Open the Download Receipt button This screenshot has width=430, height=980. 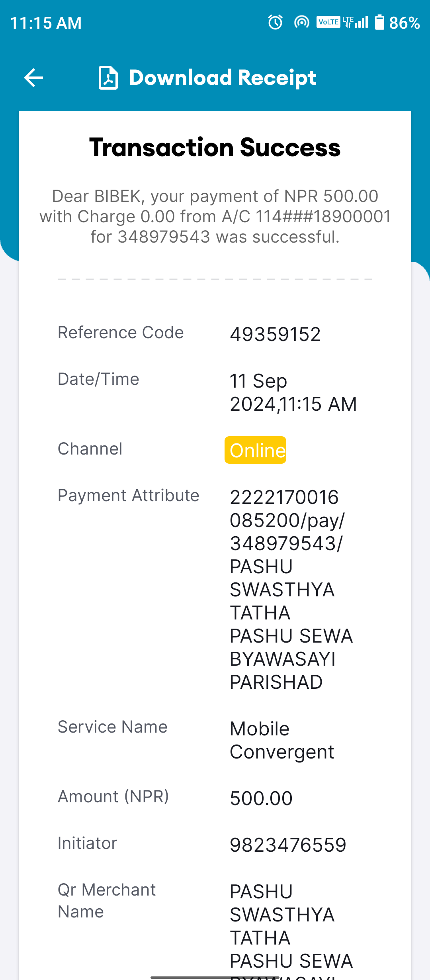pos(207,78)
